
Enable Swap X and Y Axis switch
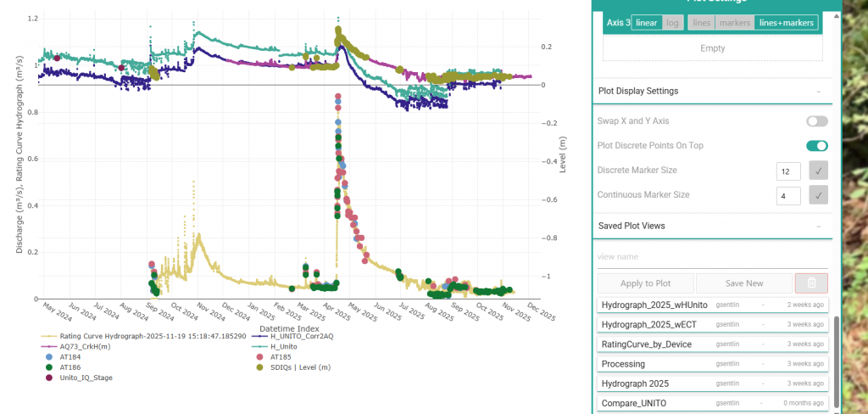[816, 121]
